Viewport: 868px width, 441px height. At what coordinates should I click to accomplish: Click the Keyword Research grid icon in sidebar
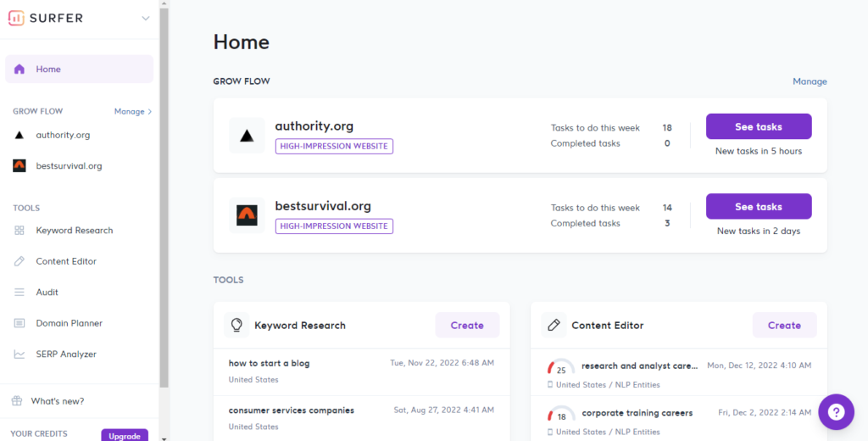19,230
